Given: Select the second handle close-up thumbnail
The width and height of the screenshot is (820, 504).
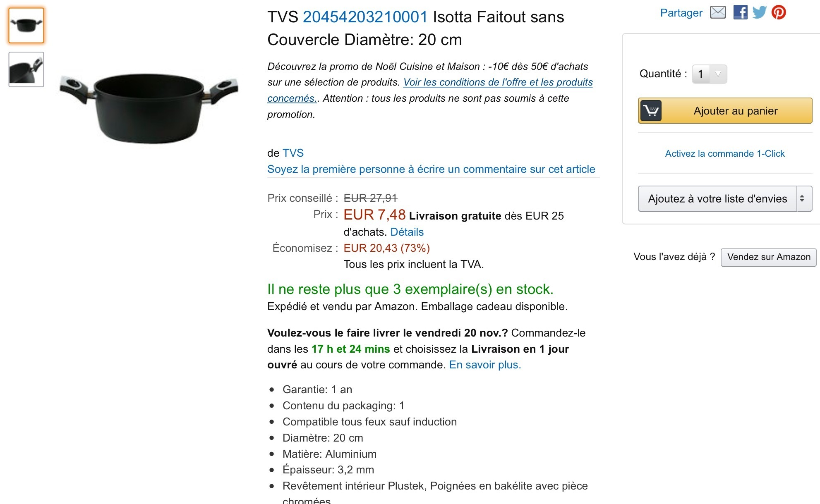Looking at the screenshot, I should point(26,69).
